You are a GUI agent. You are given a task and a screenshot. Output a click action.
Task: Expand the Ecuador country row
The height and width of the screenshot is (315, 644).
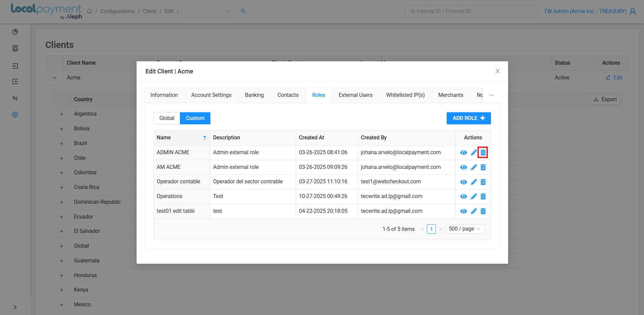coord(61,217)
